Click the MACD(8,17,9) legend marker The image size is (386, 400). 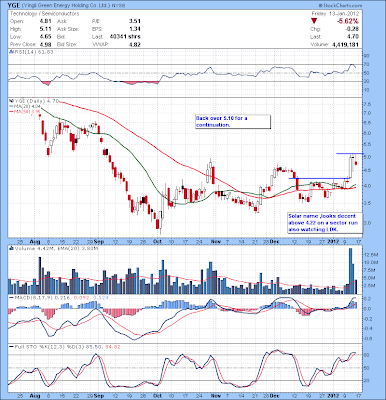(11, 297)
